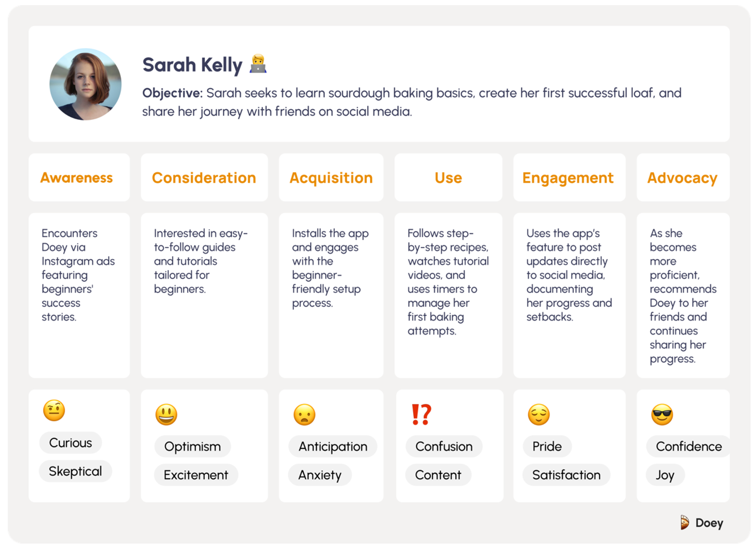Click the Joy emotion tag
The image size is (756, 548).
click(665, 475)
